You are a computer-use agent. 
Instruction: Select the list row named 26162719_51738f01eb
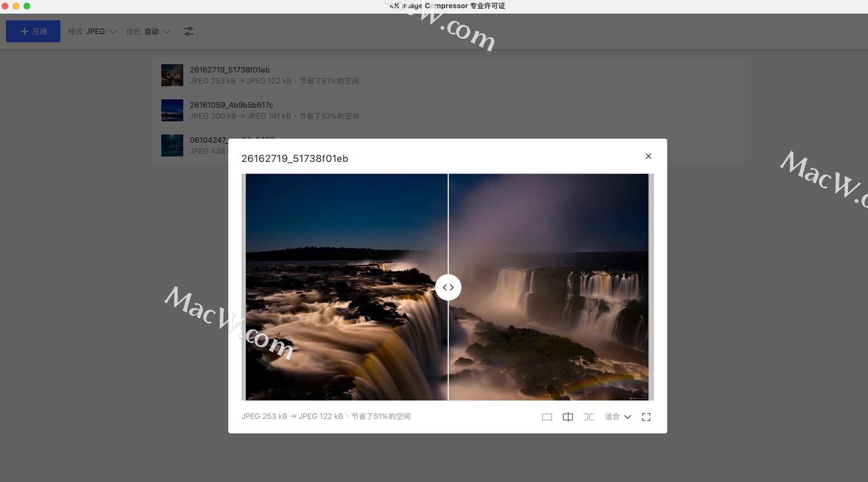coord(448,75)
